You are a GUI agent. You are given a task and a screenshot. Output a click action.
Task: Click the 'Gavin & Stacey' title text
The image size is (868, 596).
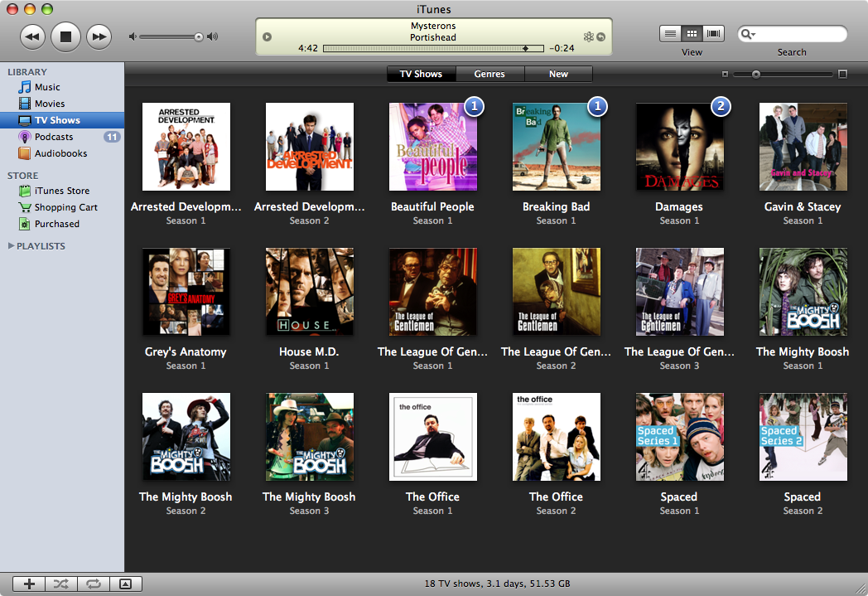(803, 206)
